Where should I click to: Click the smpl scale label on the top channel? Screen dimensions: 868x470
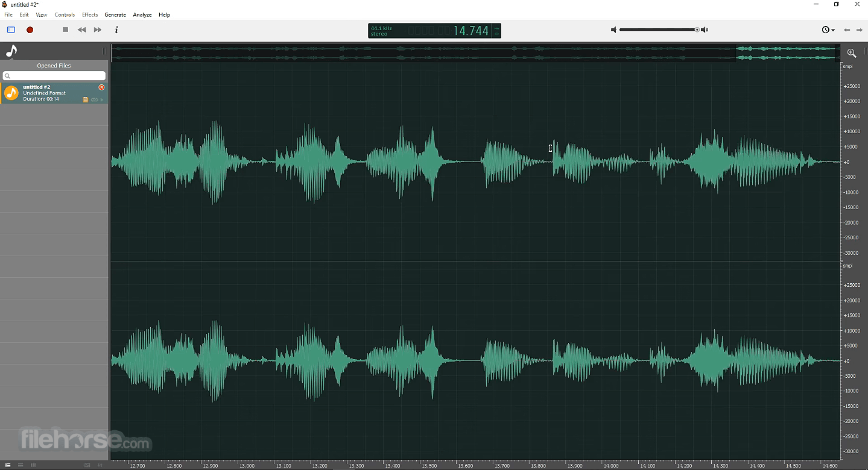(848, 66)
